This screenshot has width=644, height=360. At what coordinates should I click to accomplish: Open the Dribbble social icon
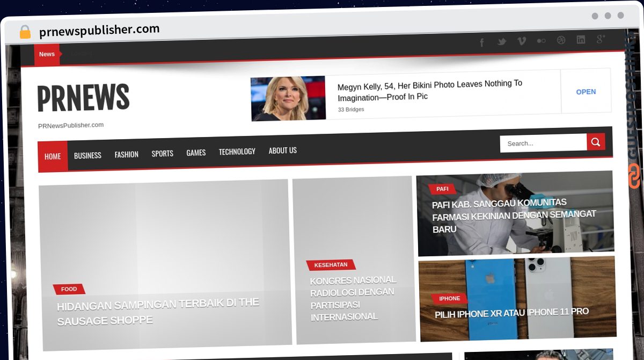tap(561, 40)
